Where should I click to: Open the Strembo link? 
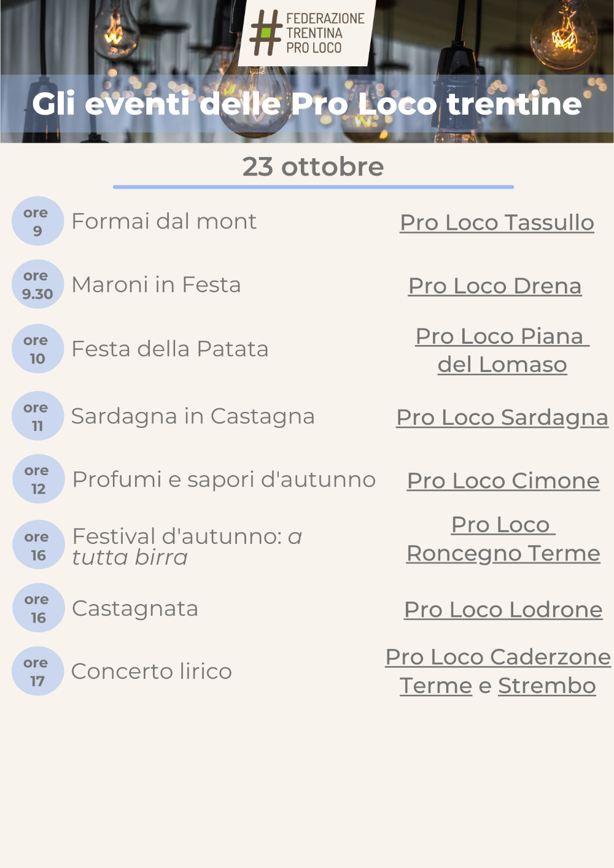547,686
